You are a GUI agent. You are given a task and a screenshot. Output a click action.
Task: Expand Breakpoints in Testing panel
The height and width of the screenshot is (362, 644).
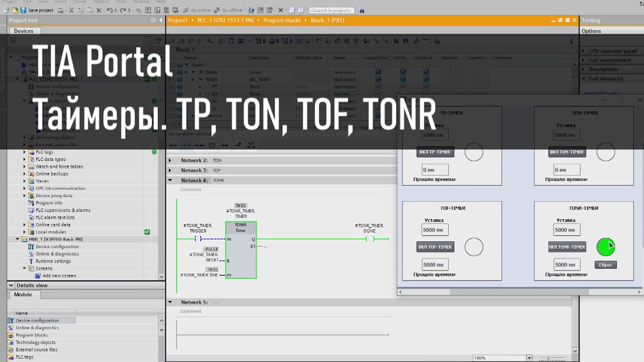click(x=583, y=69)
